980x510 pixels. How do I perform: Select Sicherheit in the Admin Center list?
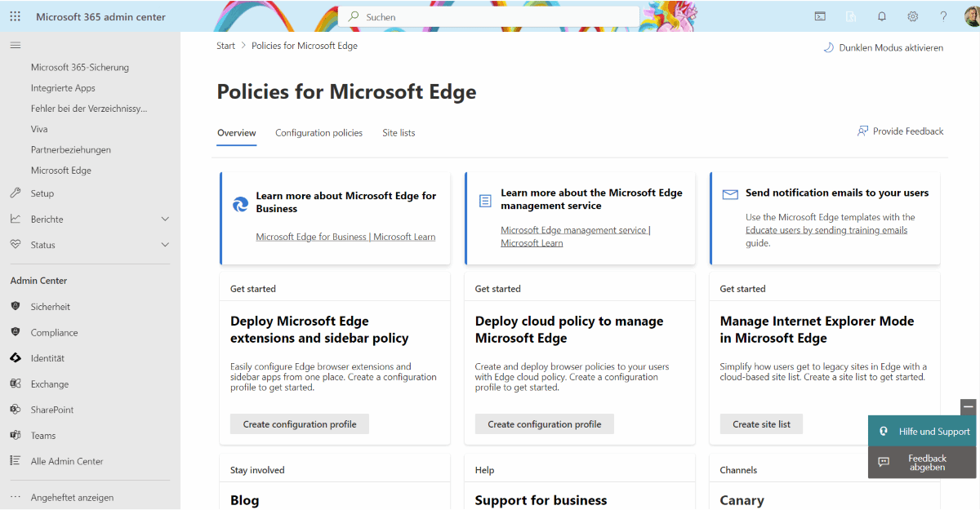click(x=51, y=306)
